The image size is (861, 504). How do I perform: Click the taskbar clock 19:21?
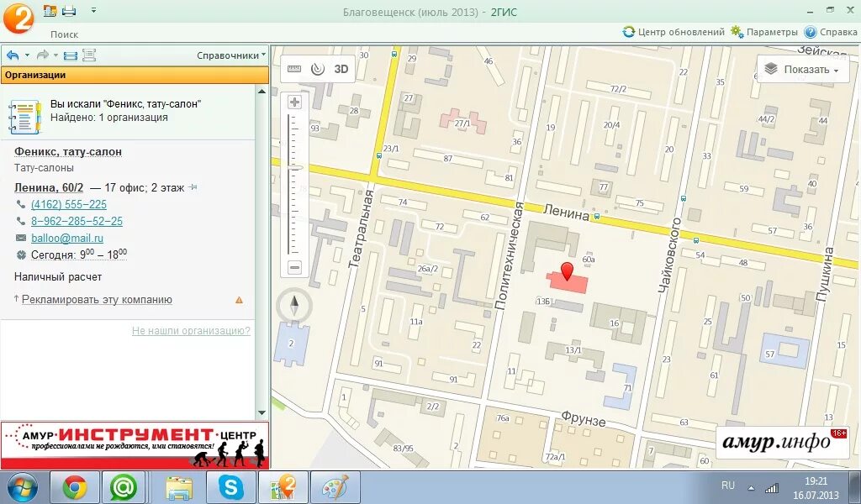tap(816, 481)
